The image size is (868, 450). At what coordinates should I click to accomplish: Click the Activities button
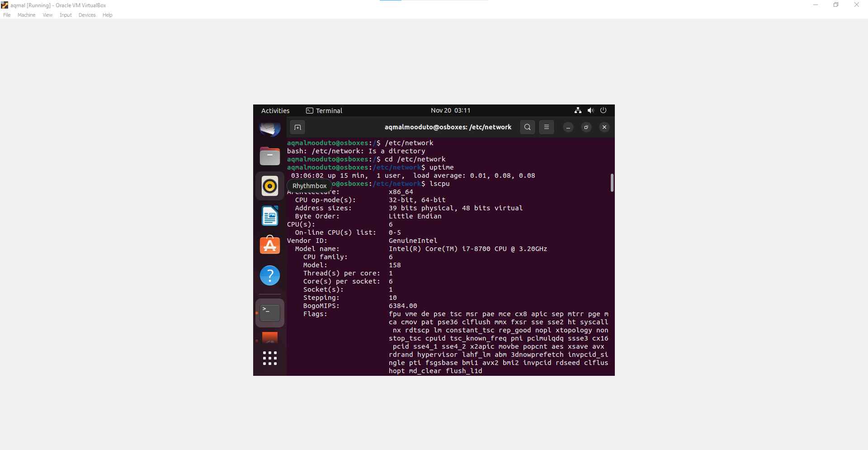pyautogui.click(x=275, y=111)
